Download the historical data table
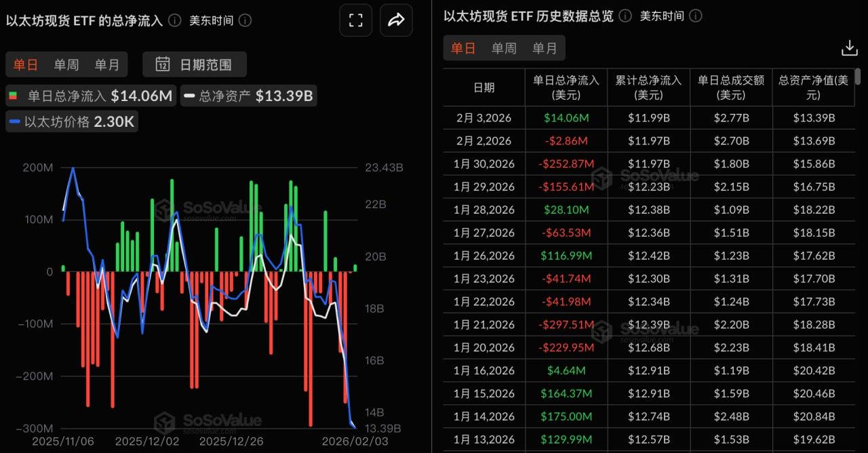Screen dimensions: 868x453 pos(849,48)
